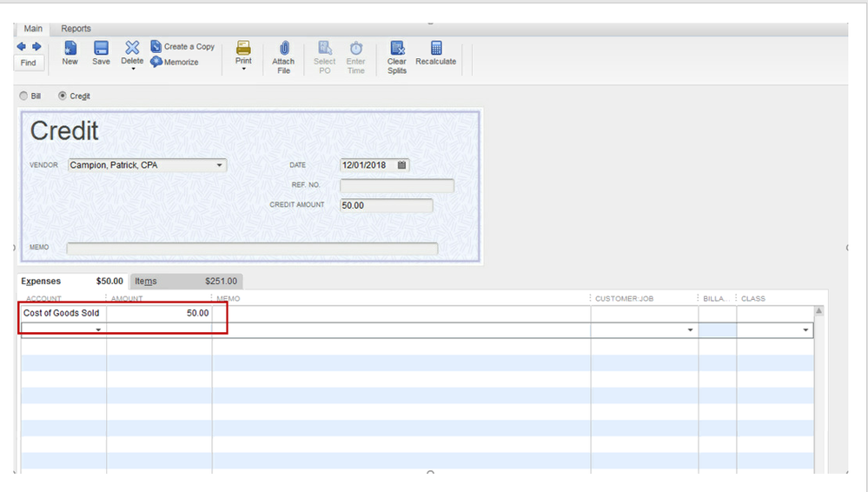Save the credit transaction
The height and width of the screenshot is (492, 868).
[101, 53]
